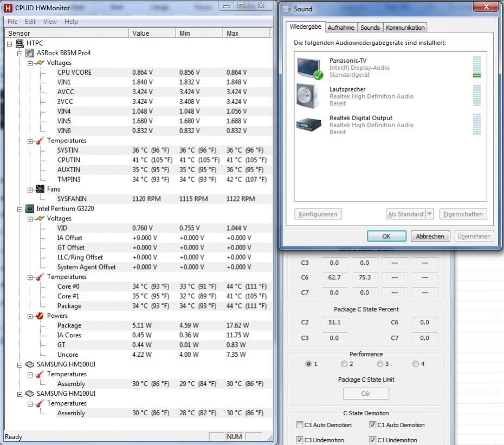Click the Voltages icon under ASRock B85M Pro4

click(x=40, y=63)
